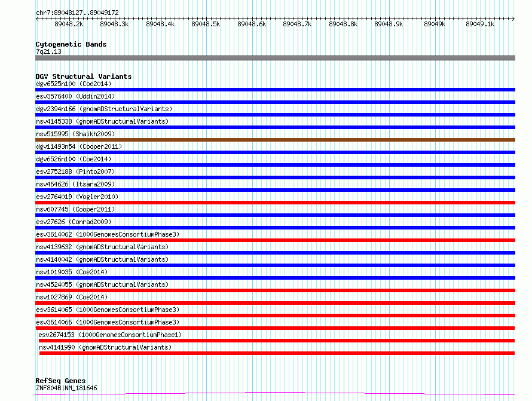Open variant dgv6525n100 (Coe2014)

pos(74,84)
